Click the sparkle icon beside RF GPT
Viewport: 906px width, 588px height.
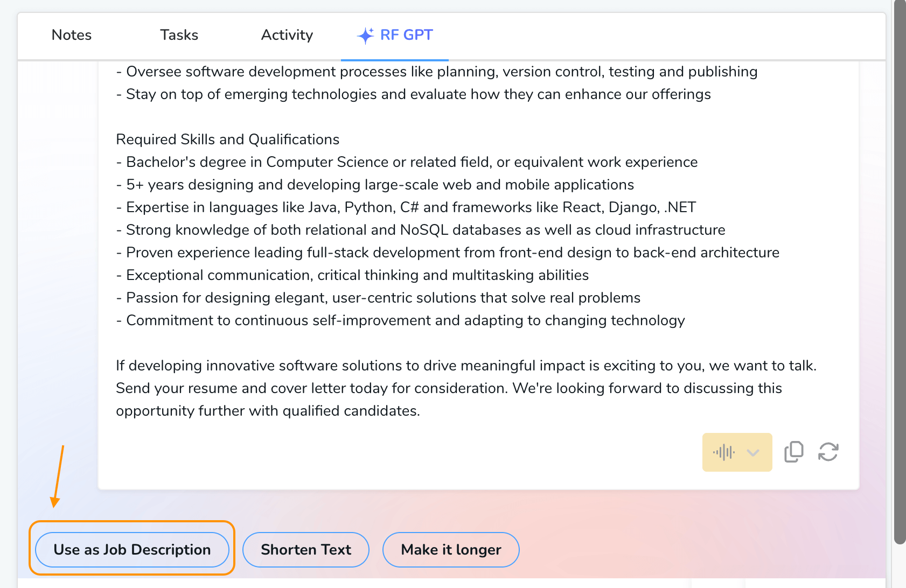365,36
